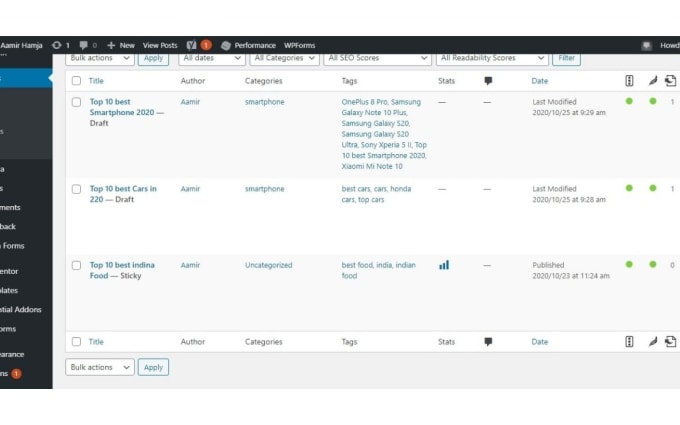Click the plugins update badge in sidebar
The image size is (680, 425).
point(16,373)
